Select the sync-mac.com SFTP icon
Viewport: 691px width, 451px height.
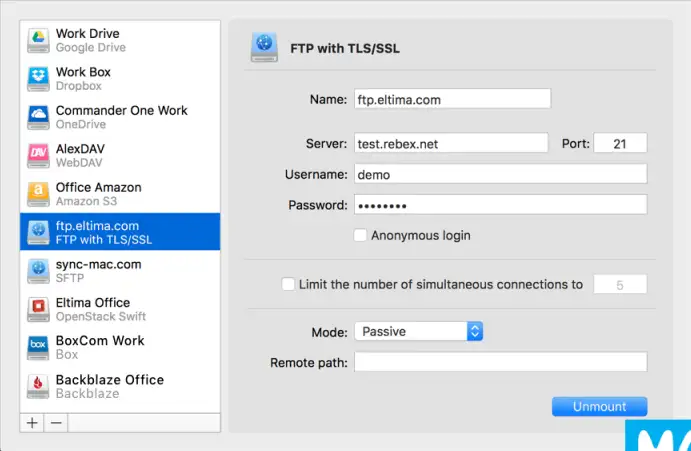pos(38,271)
